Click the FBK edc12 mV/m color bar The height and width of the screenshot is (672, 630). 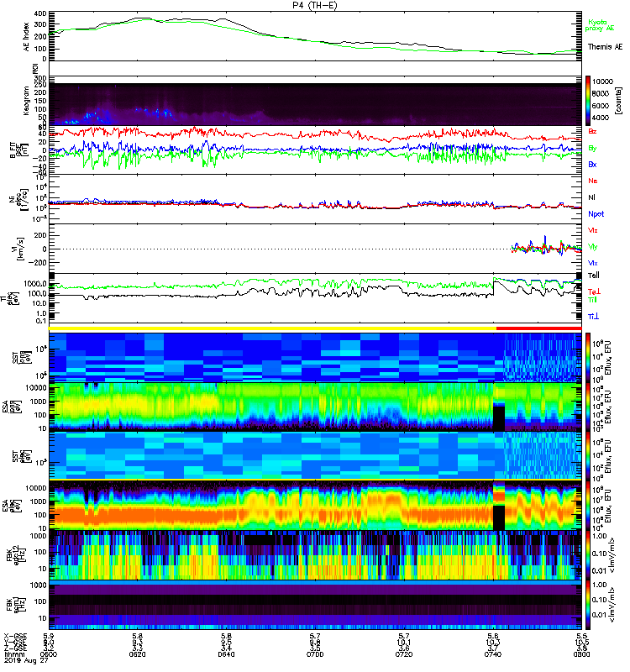[x=587, y=555]
